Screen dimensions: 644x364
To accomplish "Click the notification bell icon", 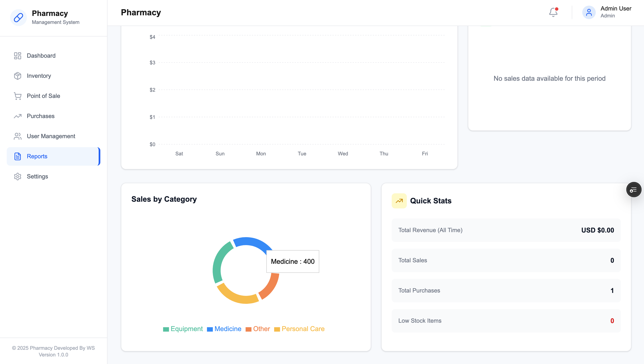I will click(x=553, y=12).
